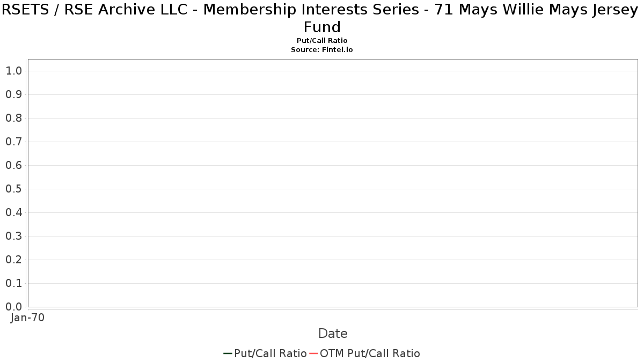The image size is (644, 362).
Task: Click the 0.3 y-axis tick label
Action: (x=14, y=236)
